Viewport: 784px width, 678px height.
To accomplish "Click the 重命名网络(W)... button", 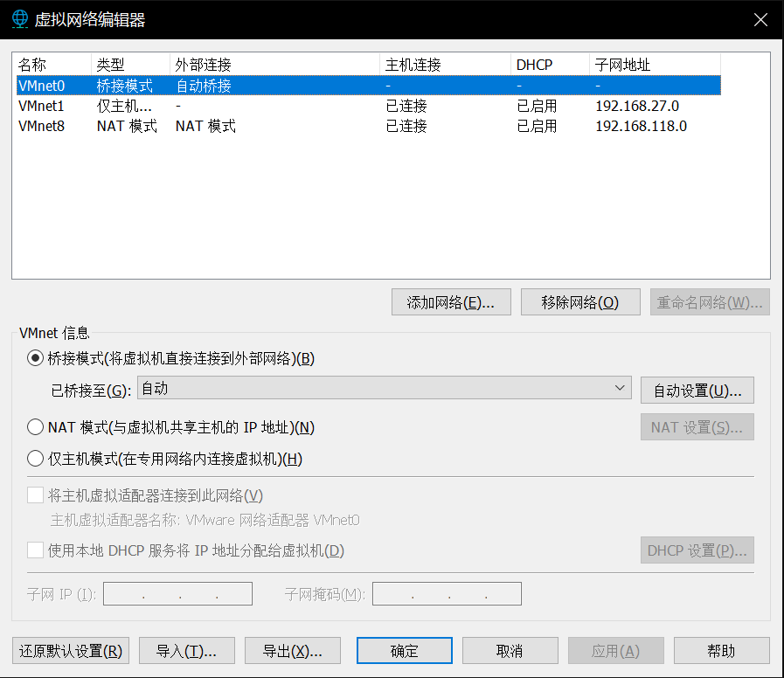I will [x=710, y=302].
